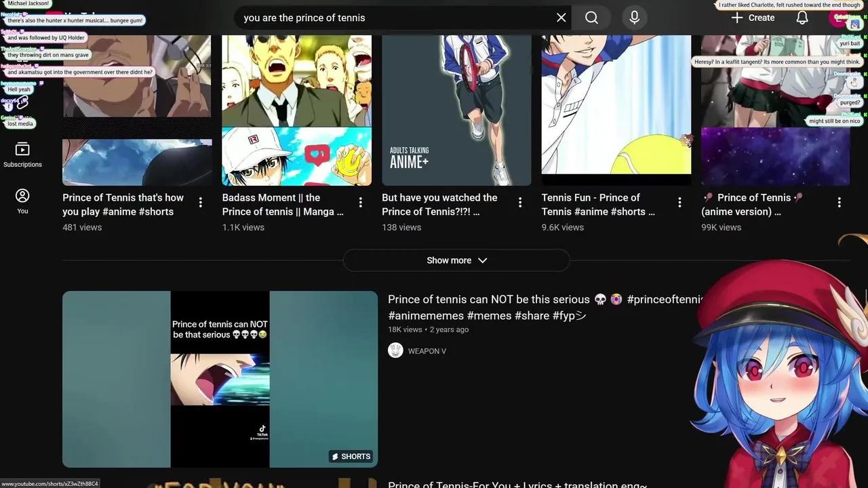
Task: Click '9.6K views' text under Tennis Fun
Action: click(563, 227)
